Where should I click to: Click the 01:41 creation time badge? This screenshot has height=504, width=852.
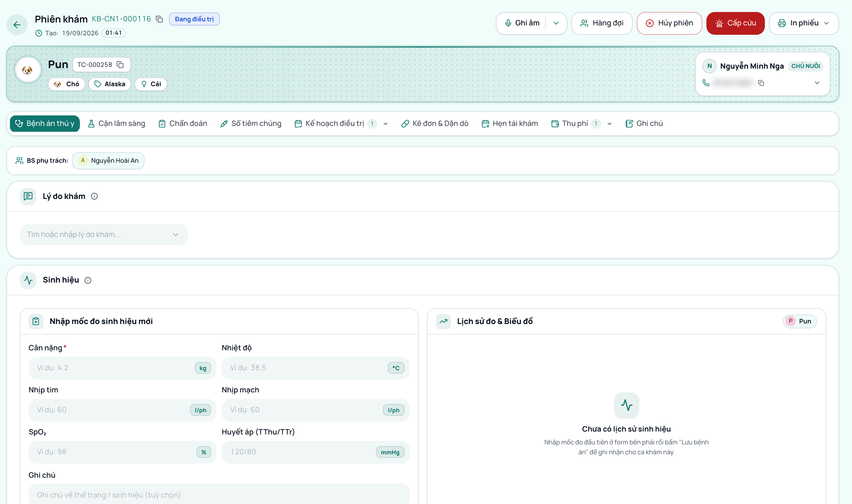[113, 33]
